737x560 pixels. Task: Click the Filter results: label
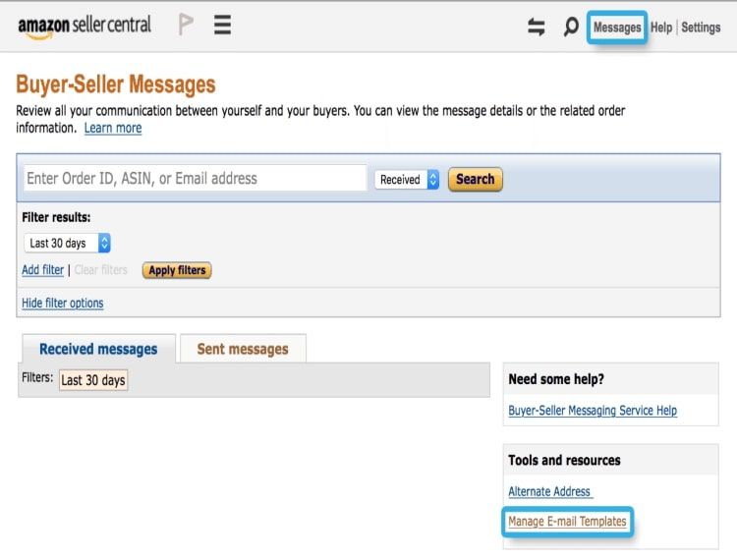(x=56, y=217)
